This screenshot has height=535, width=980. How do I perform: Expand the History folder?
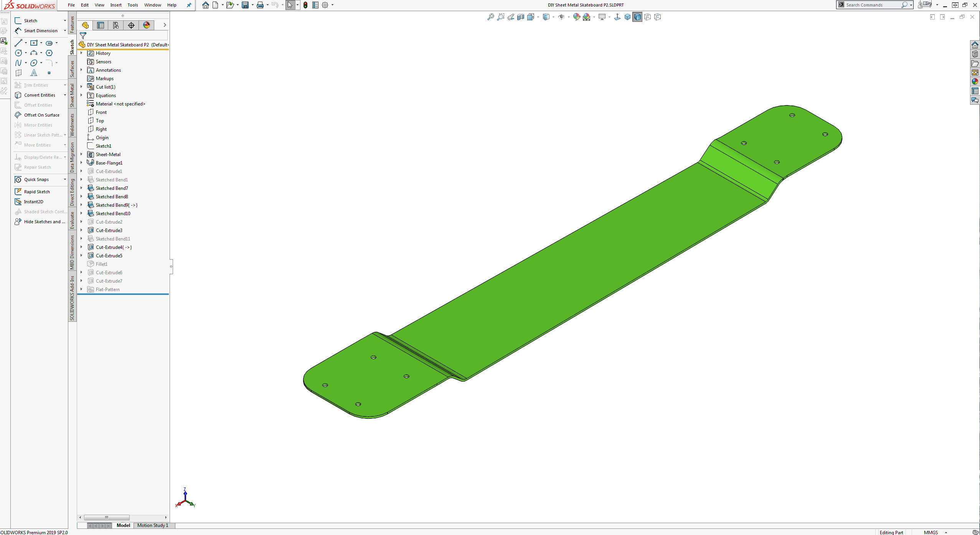(81, 53)
